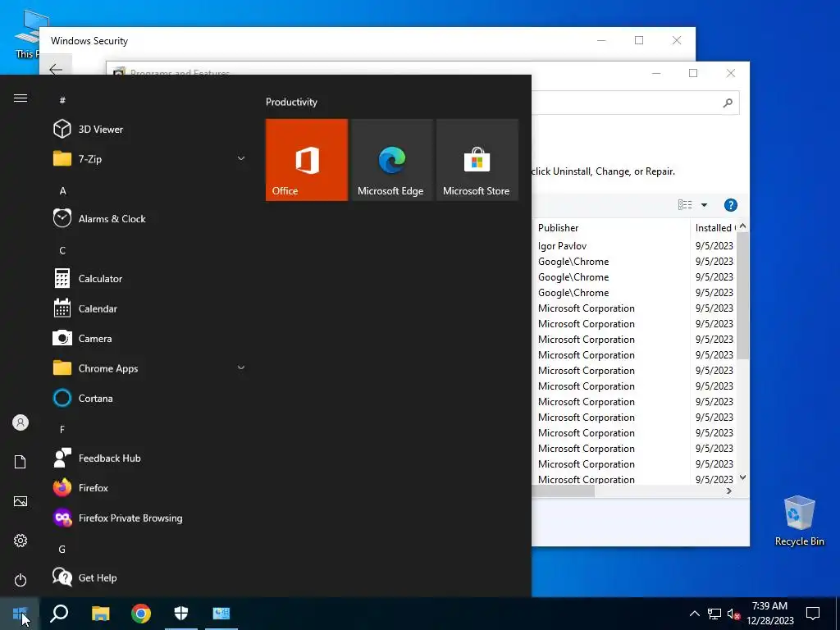
Task: Expand the Start menu hamburger button
Action: click(21, 98)
